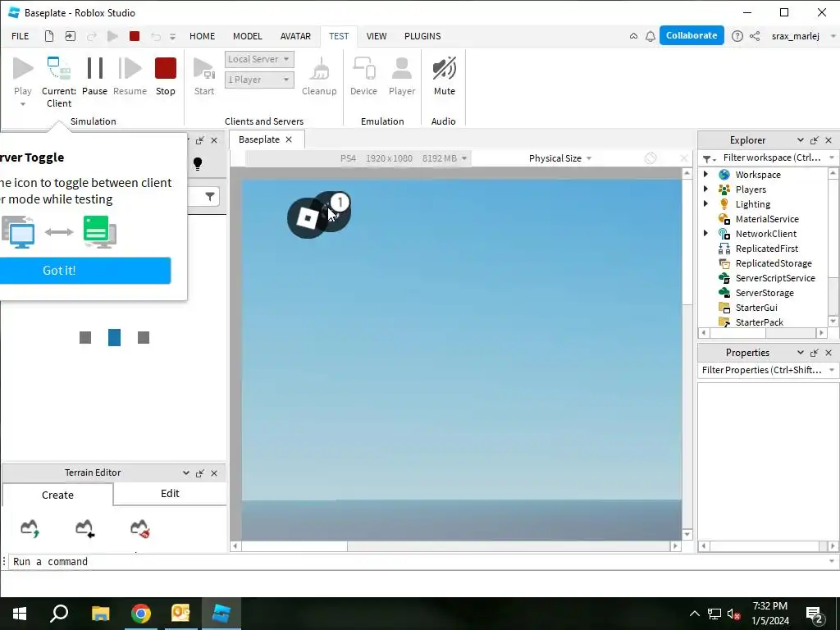Open File Explorer from the taskbar
The height and width of the screenshot is (630, 840).
(x=100, y=614)
